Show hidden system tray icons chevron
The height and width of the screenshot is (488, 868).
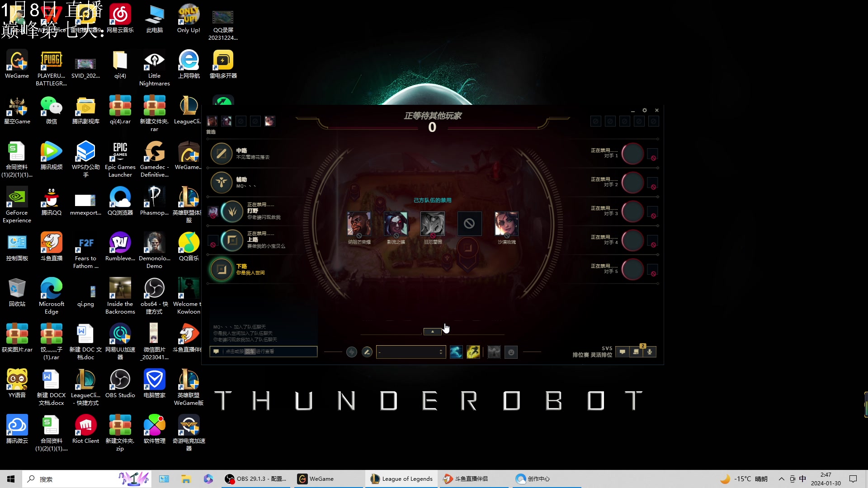click(781, 479)
